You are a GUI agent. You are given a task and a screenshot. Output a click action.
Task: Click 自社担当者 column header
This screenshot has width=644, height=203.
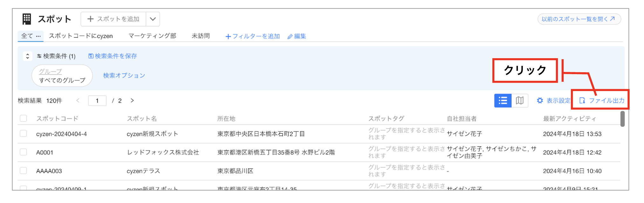[x=462, y=119]
